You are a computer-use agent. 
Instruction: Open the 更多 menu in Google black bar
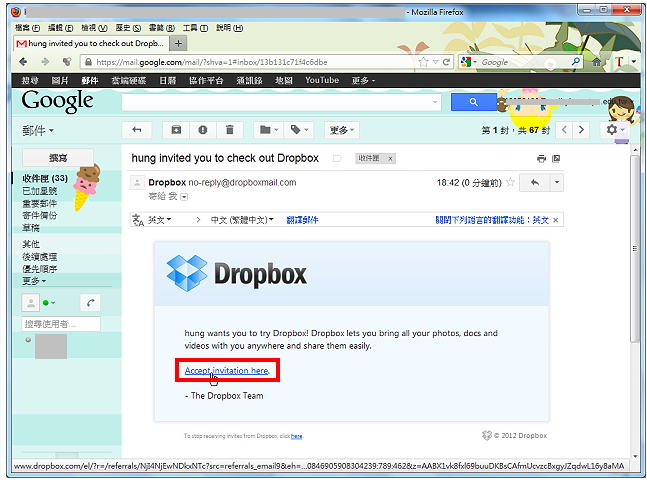[x=363, y=80]
